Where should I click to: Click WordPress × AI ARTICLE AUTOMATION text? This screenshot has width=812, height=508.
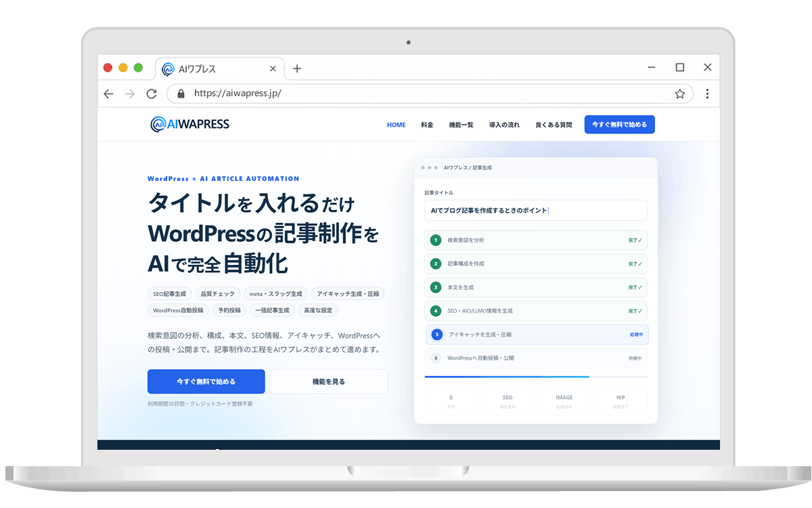[x=223, y=179]
